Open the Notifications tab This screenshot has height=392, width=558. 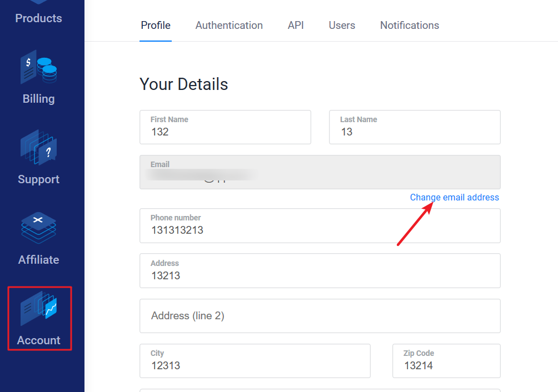point(410,26)
